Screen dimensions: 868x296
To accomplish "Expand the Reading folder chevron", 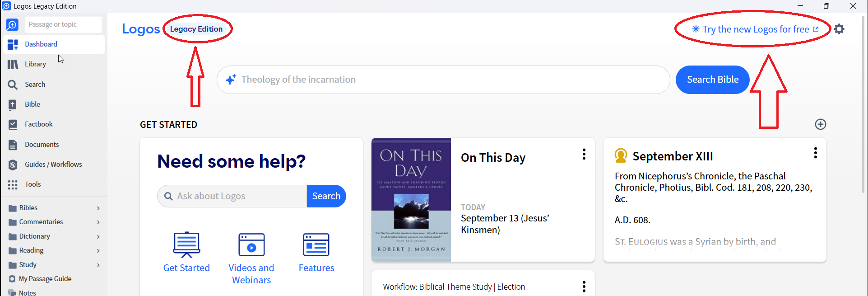I will (98, 251).
